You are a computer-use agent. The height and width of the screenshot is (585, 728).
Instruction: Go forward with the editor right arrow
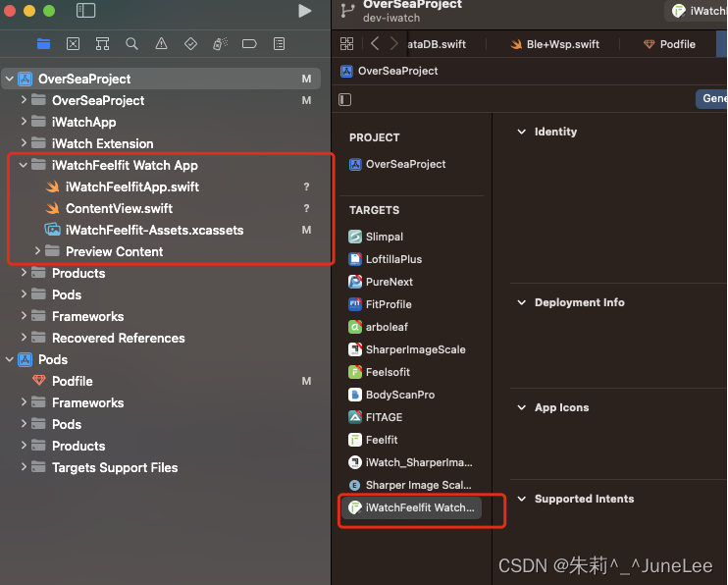point(393,44)
